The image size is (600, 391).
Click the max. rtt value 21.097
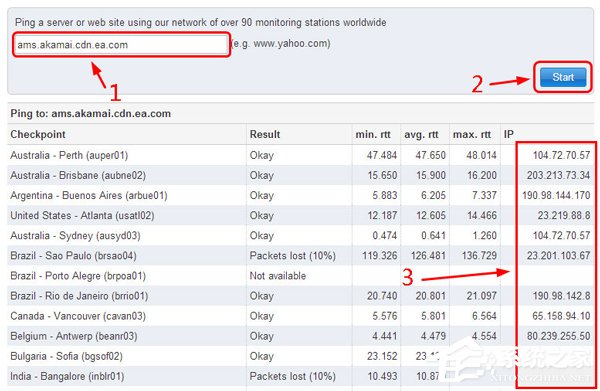click(x=481, y=296)
